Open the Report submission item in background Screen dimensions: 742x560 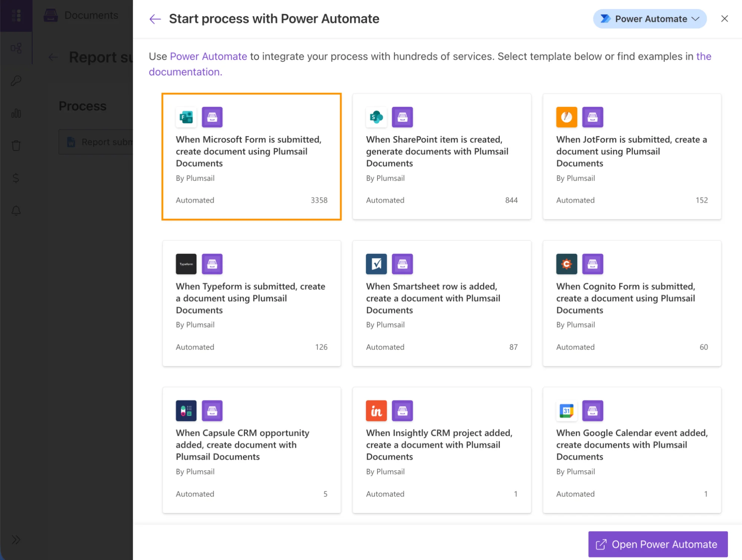tap(96, 142)
